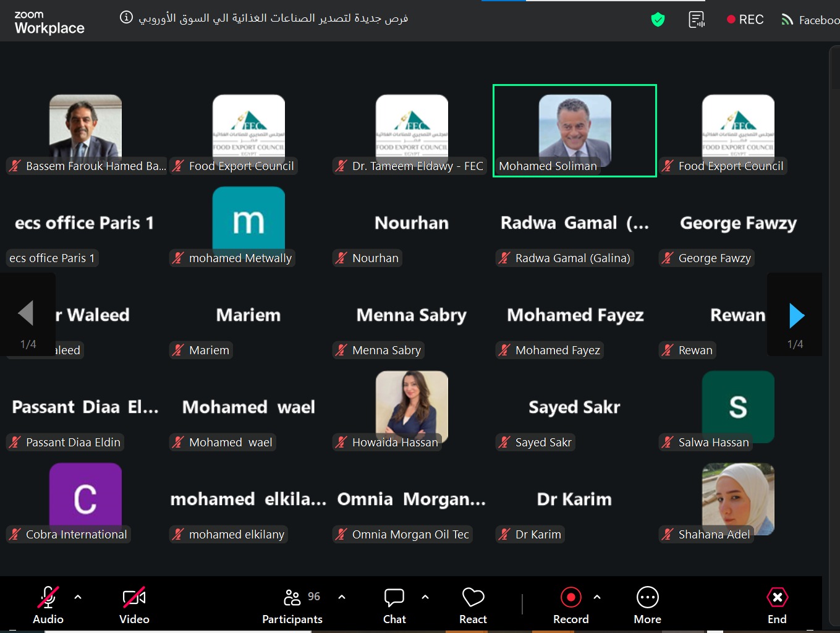
Task: Click the muted mic icon beside Mariem
Action: pyautogui.click(x=178, y=350)
